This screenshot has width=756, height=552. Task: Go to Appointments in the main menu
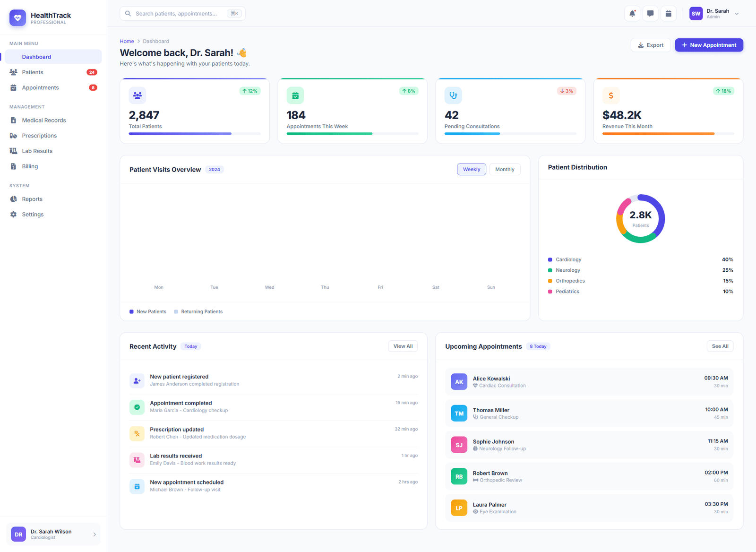coord(40,87)
